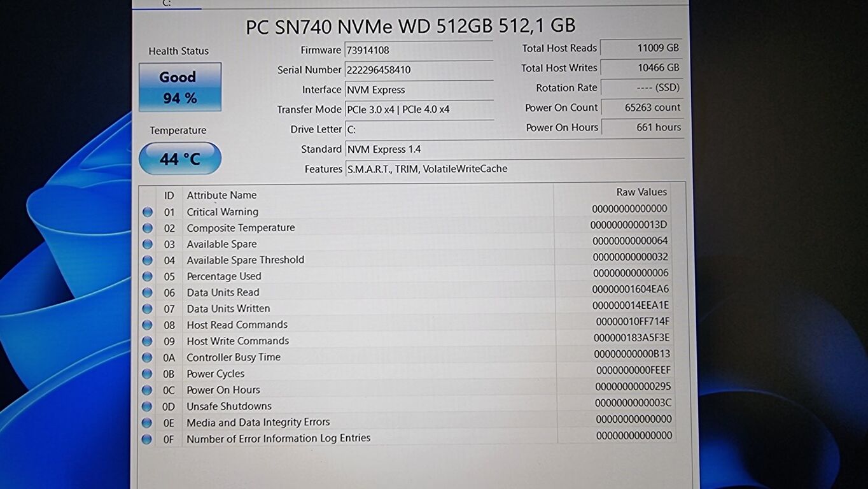Select the 'Power On Hours' attribute name in row 0C

click(223, 390)
